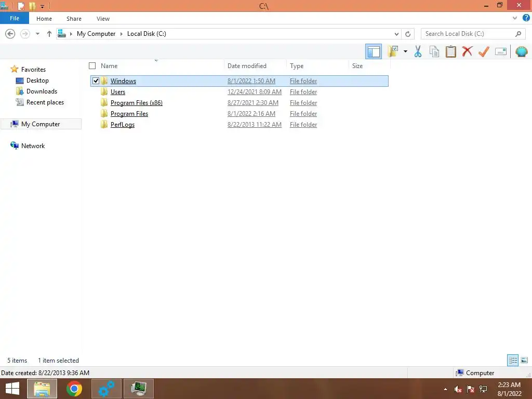532x399 pixels.
Task: Open the File menu tab
Action: click(x=14, y=18)
